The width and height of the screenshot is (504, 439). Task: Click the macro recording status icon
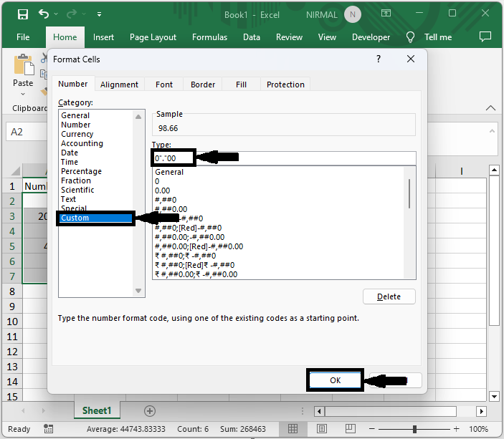48,429
